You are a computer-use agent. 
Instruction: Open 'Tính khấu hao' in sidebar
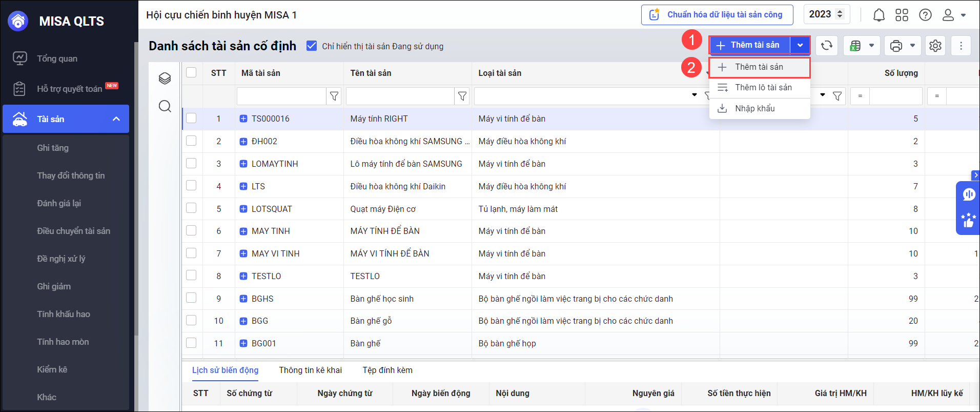coord(64,314)
